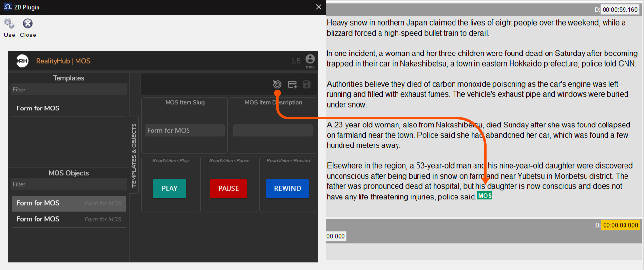The width and height of the screenshot is (644, 270).
Task: Open the mos user account icon
Action: coord(310,59)
